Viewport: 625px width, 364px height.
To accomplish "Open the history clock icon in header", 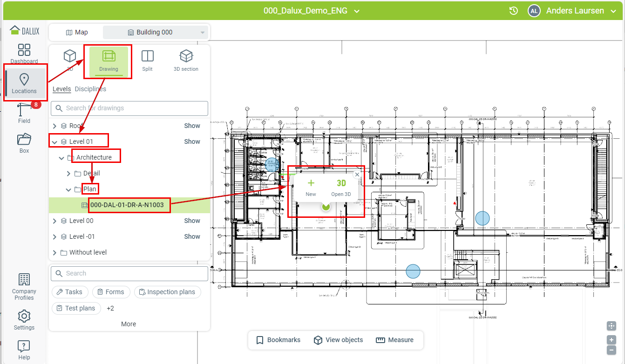I will 514,11.
